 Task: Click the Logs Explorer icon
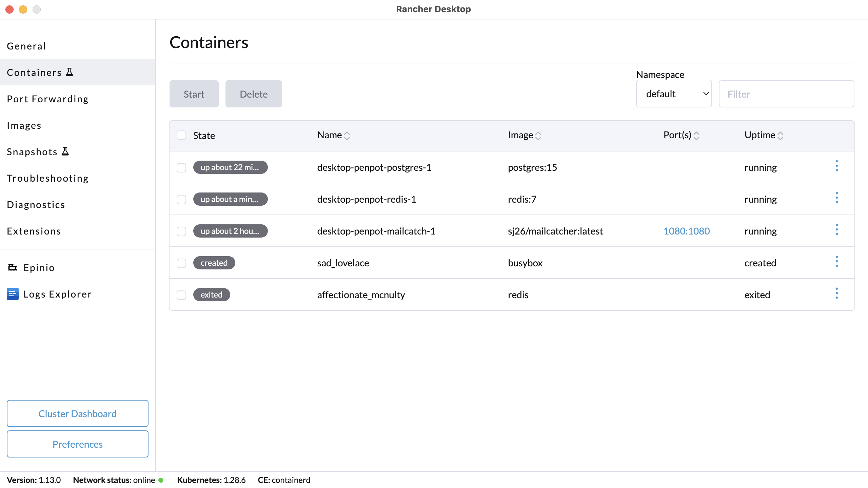13,294
